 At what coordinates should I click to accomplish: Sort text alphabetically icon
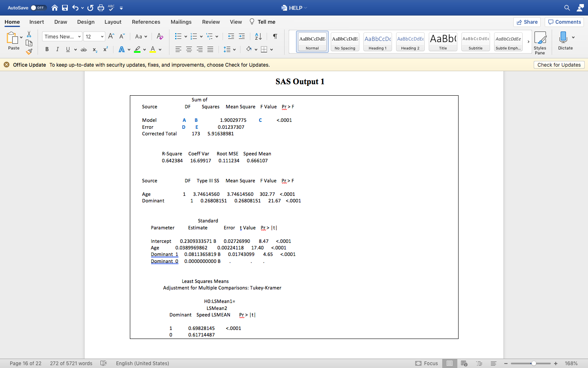click(x=258, y=36)
